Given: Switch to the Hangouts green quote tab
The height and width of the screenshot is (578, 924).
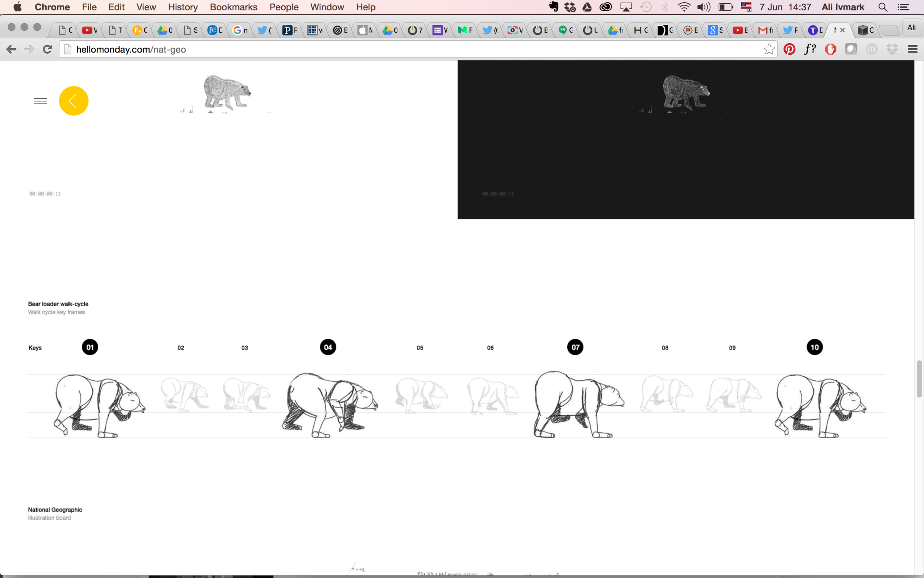Looking at the screenshot, I should pyautogui.click(x=565, y=30).
